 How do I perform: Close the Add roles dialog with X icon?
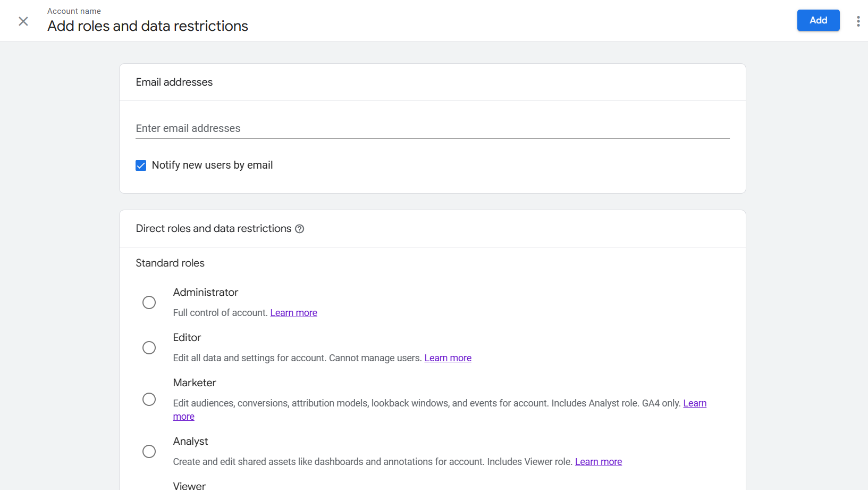(23, 21)
